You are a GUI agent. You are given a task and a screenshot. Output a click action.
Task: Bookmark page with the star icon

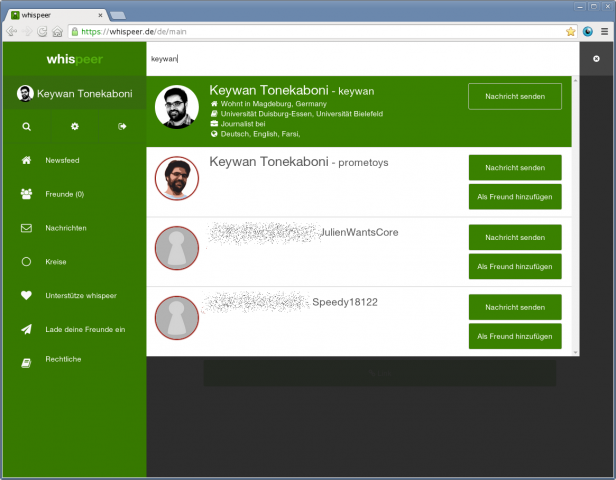[570, 31]
